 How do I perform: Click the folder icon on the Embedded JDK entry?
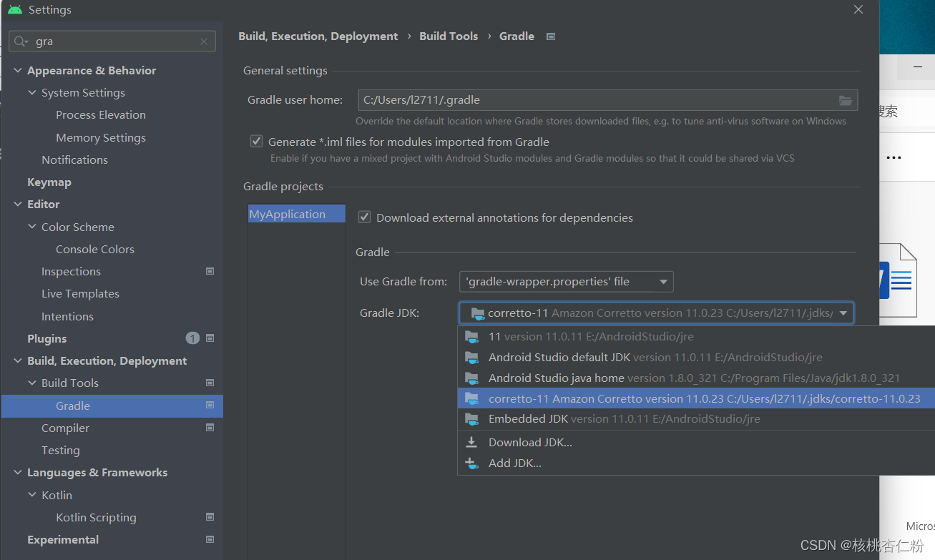(473, 419)
